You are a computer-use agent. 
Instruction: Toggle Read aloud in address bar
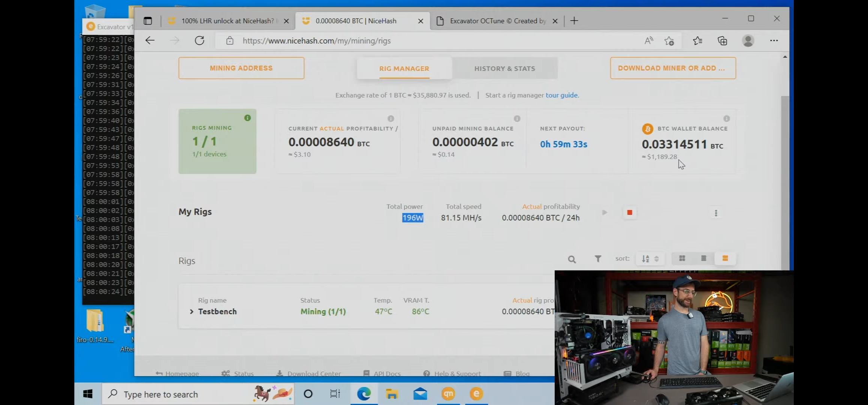point(649,40)
